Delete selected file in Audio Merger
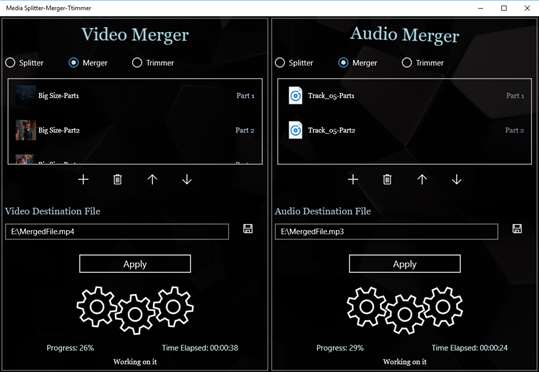The image size is (539, 372). pyautogui.click(x=387, y=179)
